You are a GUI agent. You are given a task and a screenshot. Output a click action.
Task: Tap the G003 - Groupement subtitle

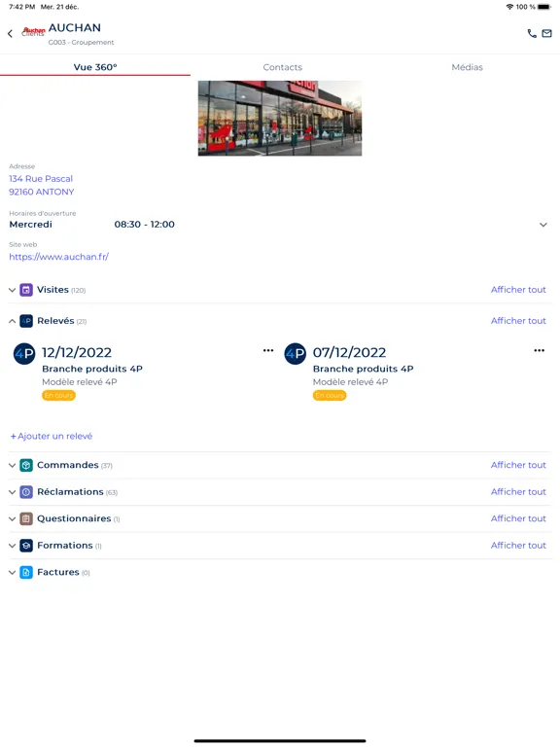click(x=81, y=43)
